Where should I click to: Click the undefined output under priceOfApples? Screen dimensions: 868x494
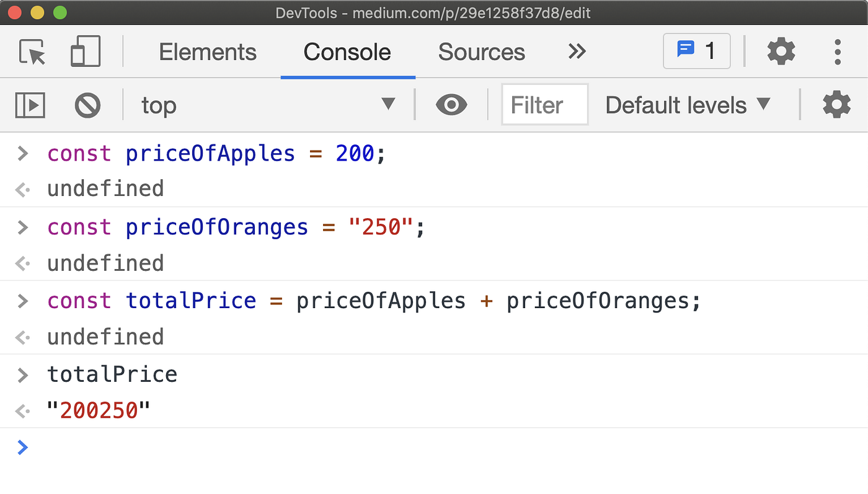pos(105,188)
